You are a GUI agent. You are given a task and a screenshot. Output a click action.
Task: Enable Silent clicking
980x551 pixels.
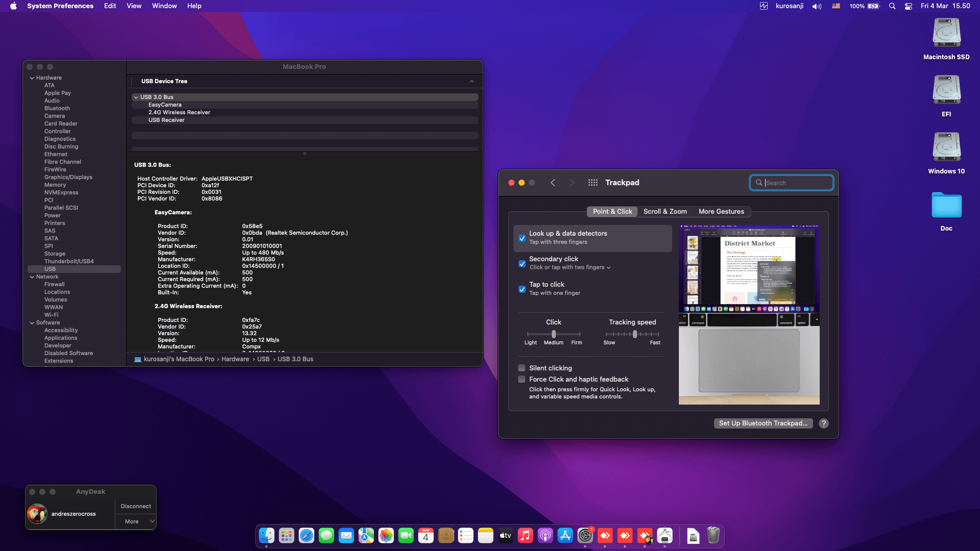tap(522, 368)
